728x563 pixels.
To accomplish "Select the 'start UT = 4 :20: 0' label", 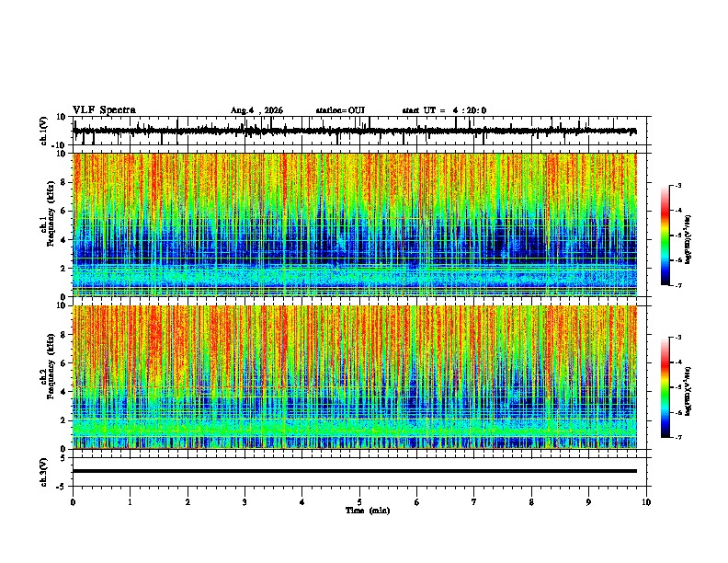I will point(444,110).
